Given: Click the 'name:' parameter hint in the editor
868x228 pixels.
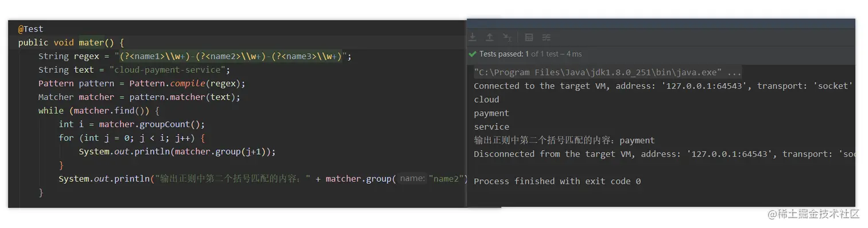Looking at the screenshot, I should coord(412,179).
